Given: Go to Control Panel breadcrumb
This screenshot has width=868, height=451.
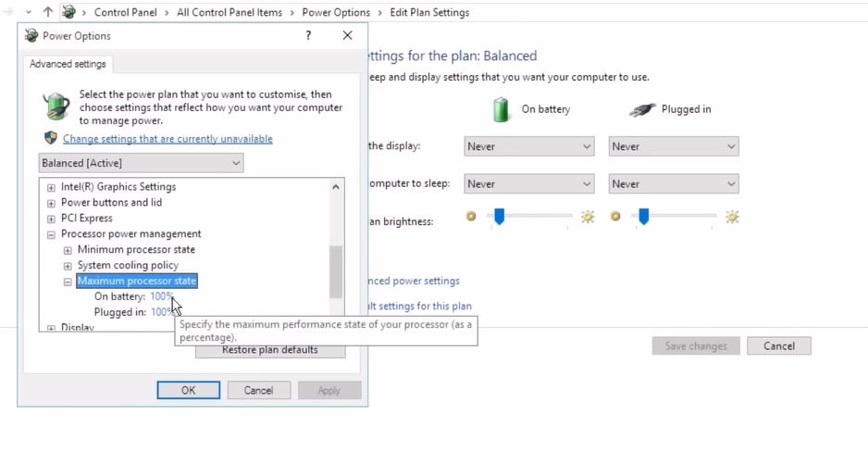Looking at the screenshot, I should click(125, 12).
